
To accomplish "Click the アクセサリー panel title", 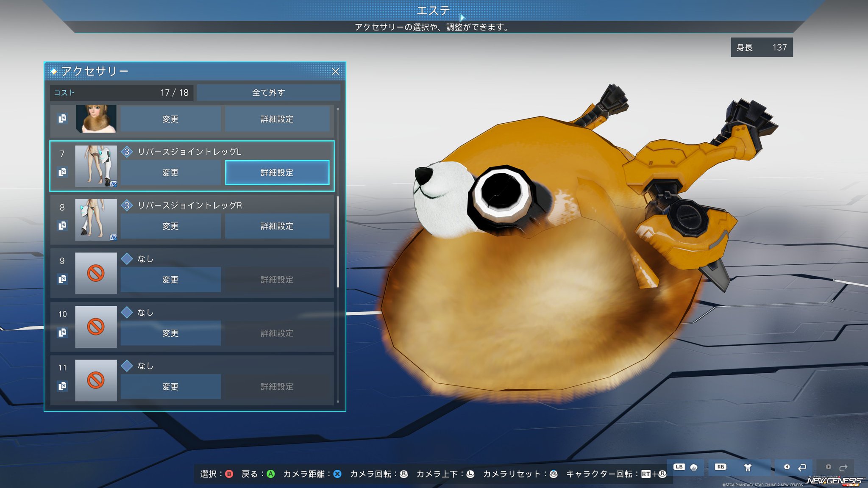I will point(95,71).
